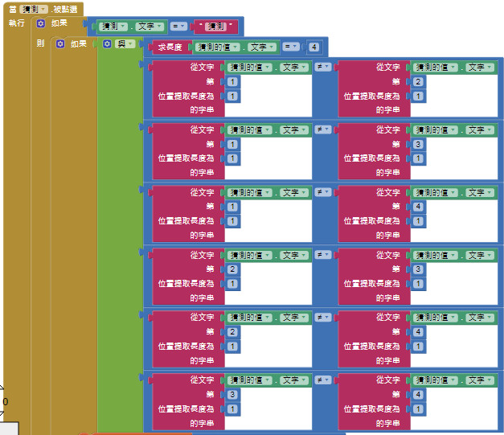Open left 猜測的值 dropdown in 3 vs 4 row

(x=250, y=380)
